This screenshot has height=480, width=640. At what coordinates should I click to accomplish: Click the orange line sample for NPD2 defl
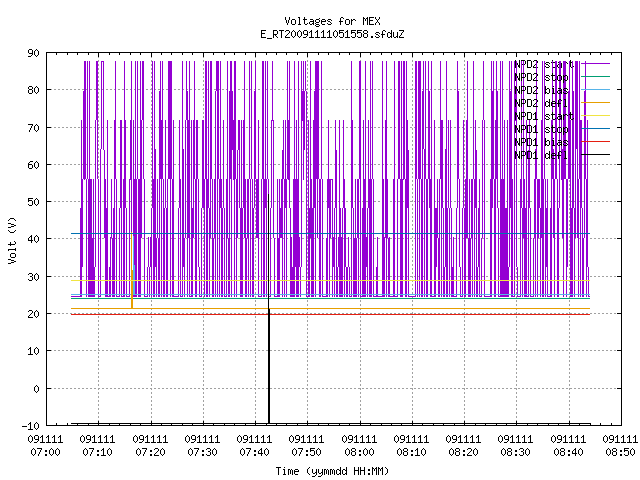tap(596, 102)
